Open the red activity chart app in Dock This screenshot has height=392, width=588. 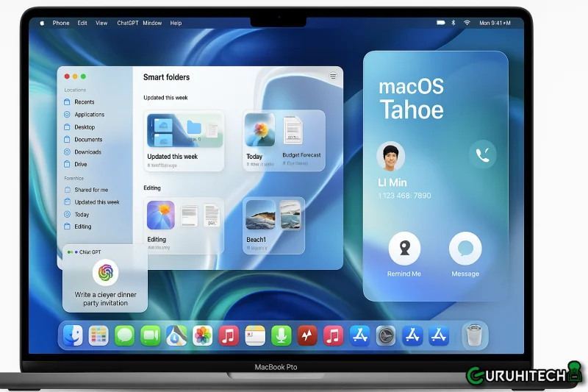(x=307, y=335)
